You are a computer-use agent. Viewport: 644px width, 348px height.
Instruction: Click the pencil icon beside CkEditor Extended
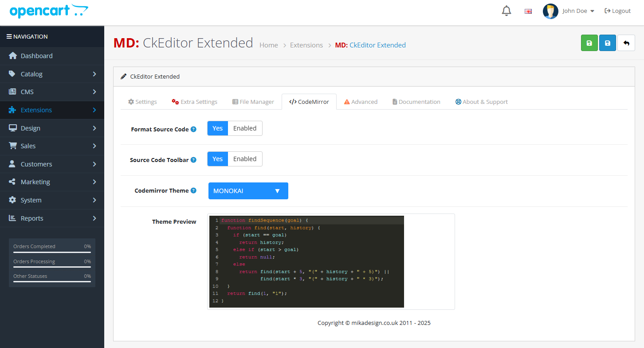pyautogui.click(x=124, y=77)
